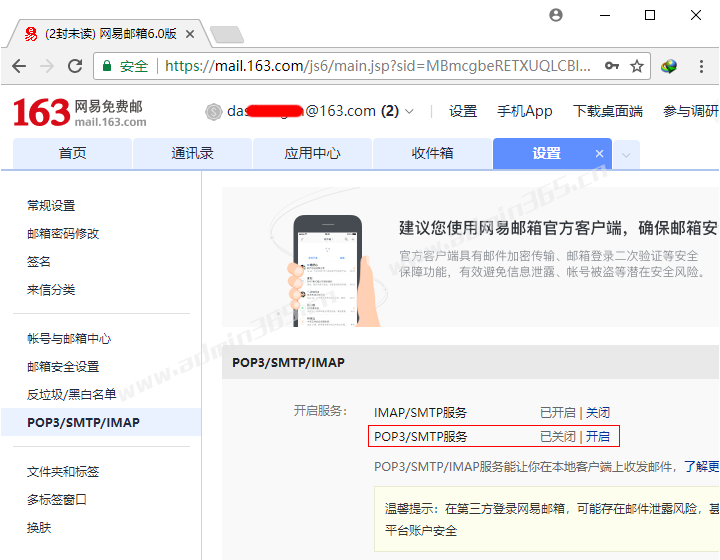720x560 pixels.
Task: Open 邮箱安全设置 in sidebar
Action: [x=63, y=367]
